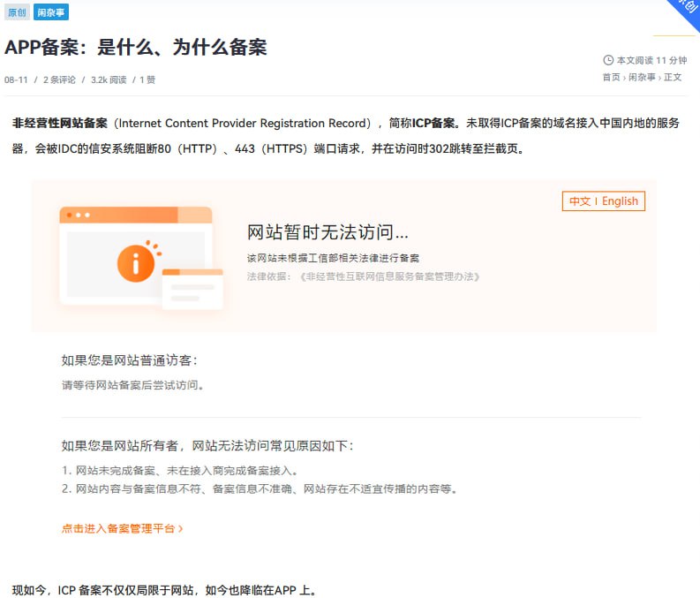Click the bold text 非经营性网站备案

(60, 124)
